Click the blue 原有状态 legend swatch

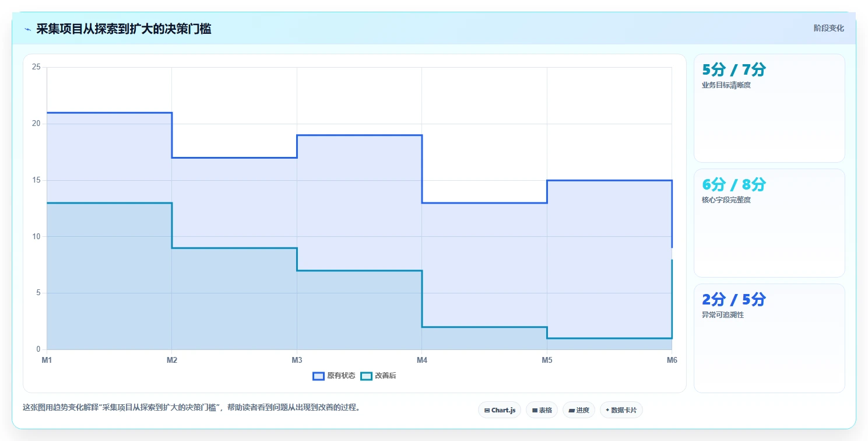click(318, 376)
